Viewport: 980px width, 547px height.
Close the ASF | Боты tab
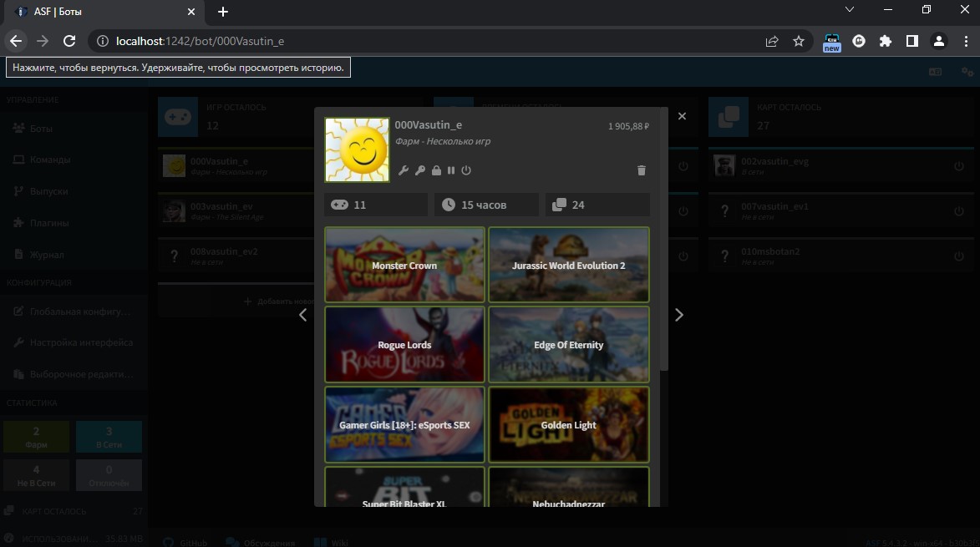(191, 11)
